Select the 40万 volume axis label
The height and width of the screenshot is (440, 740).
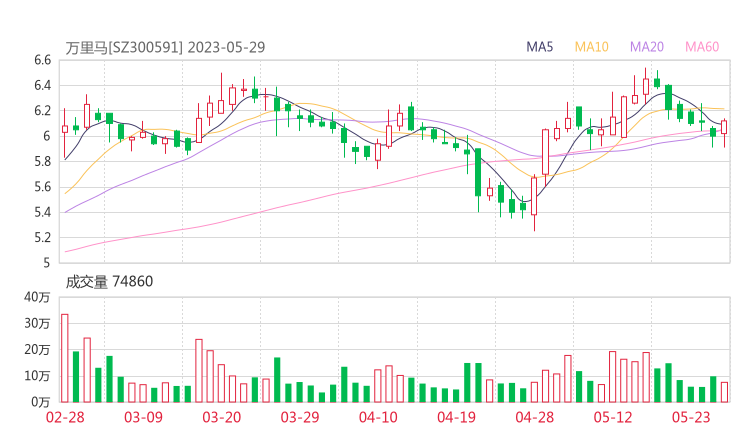pyautogui.click(x=38, y=298)
